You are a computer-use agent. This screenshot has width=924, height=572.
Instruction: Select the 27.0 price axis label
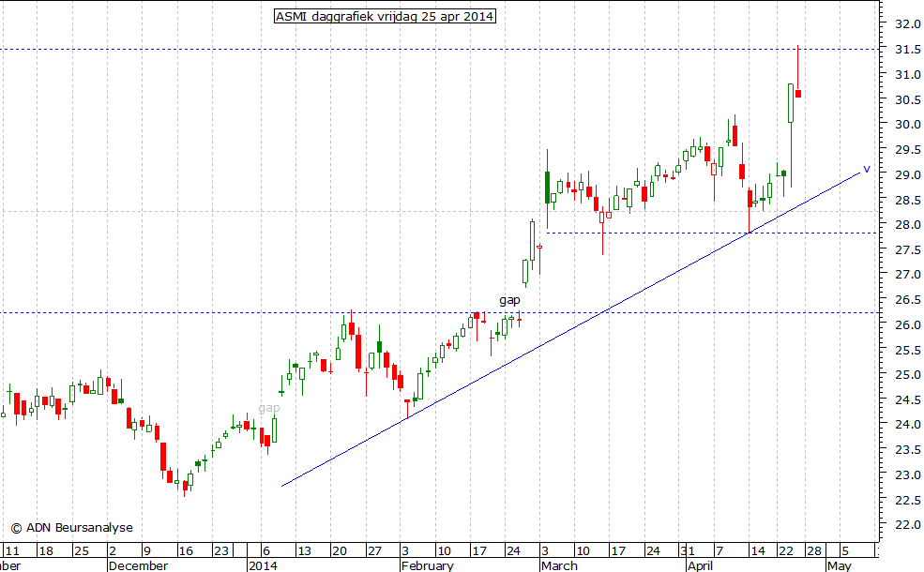[907, 275]
